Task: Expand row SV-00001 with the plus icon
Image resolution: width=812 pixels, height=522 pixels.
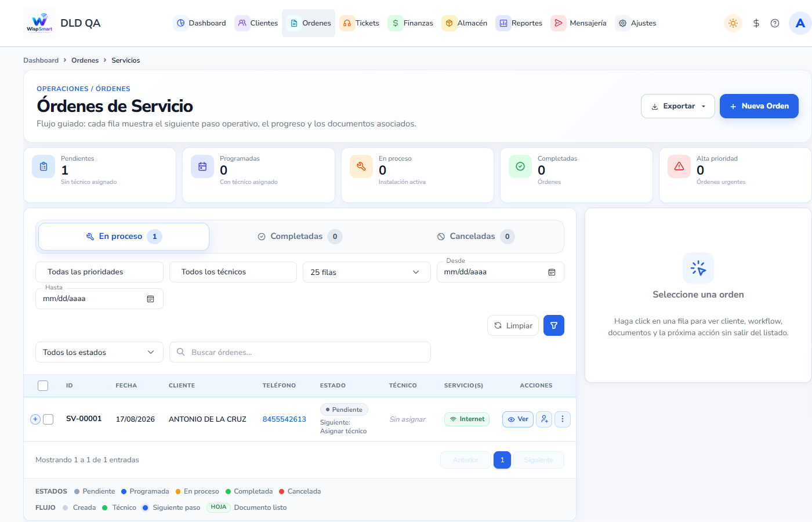Action: pos(35,419)
